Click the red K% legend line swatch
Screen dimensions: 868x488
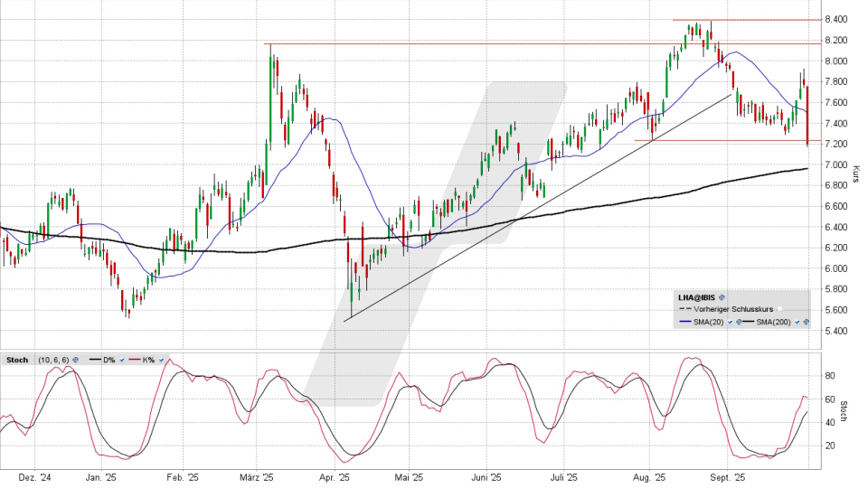(x=135, y=360)
